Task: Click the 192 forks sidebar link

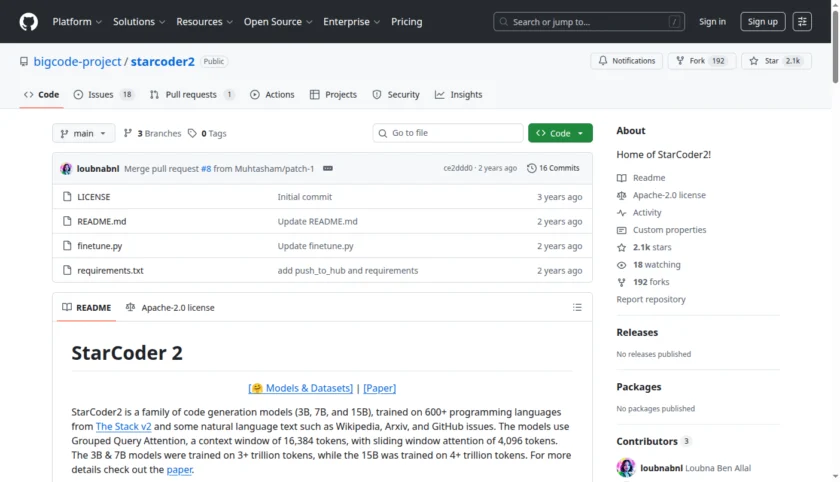Action: (651, 282)
